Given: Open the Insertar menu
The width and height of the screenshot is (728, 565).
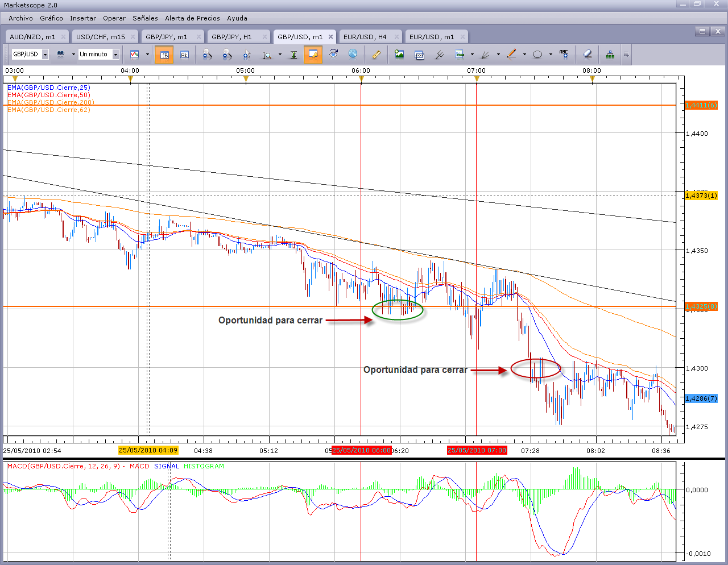Looking at the screenshot, I should 83,18.
